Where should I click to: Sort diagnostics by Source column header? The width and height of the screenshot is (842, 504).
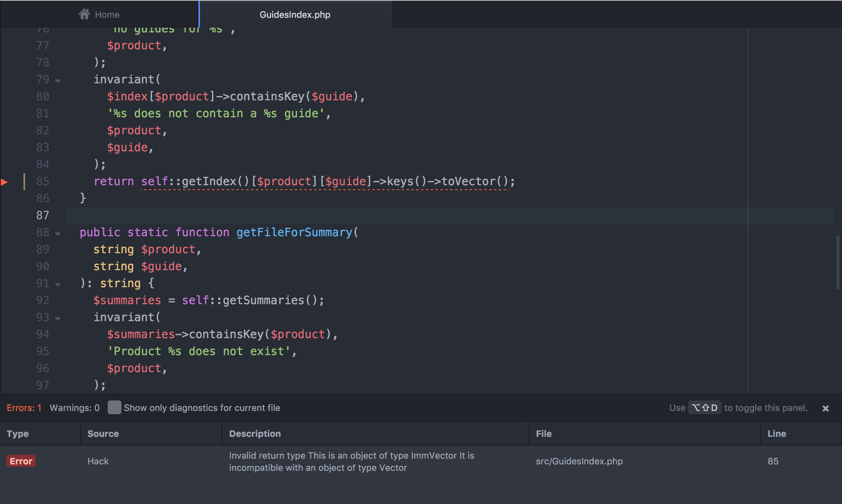tap(103, 434)
